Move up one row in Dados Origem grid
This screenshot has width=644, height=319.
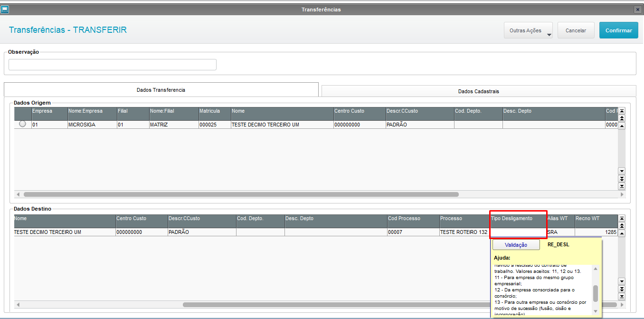click(x=622, y=126)
